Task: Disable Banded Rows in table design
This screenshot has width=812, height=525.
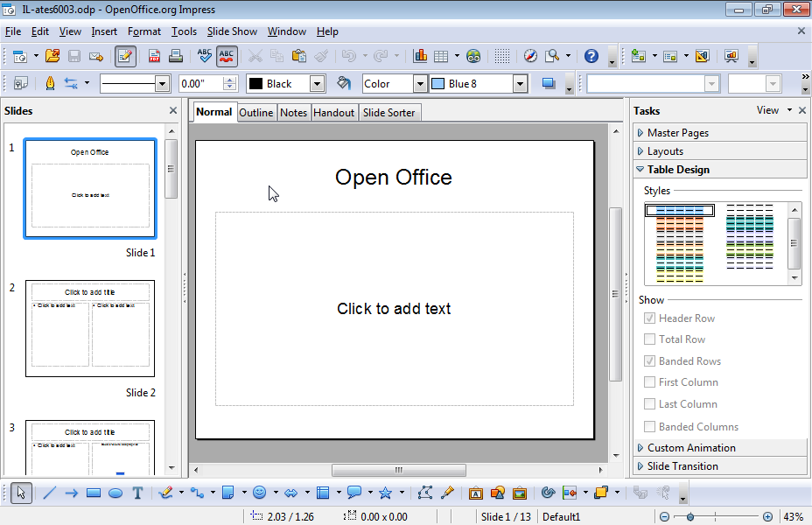Action: [x=649, y=360]
